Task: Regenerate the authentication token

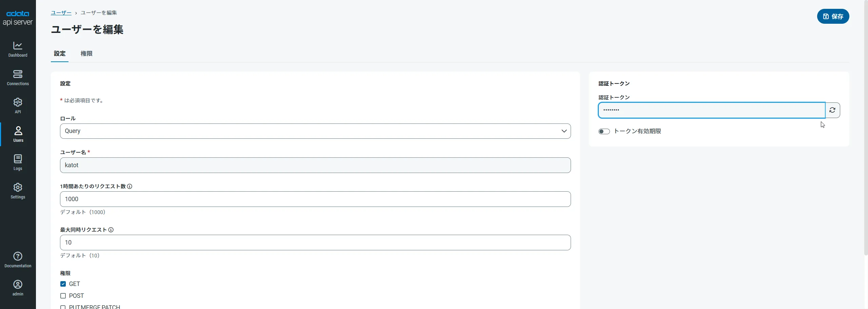Action: (832, 110)
